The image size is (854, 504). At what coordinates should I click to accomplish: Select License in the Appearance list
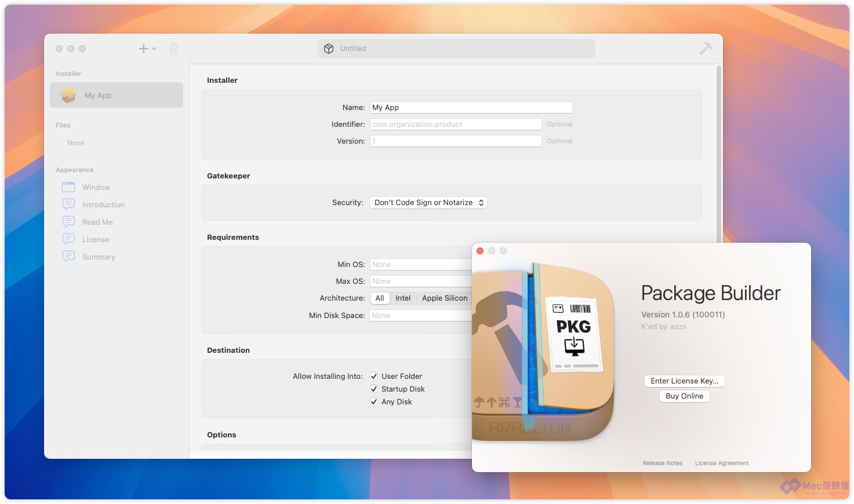coord(117,239)
